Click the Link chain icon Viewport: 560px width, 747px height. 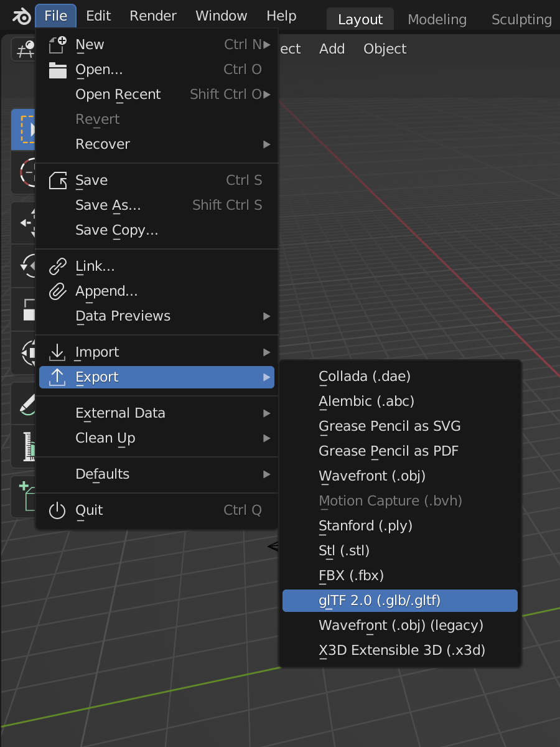tap(57, 266)
